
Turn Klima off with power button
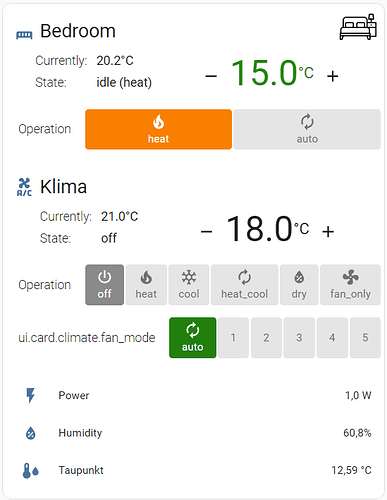coord(105,285)
